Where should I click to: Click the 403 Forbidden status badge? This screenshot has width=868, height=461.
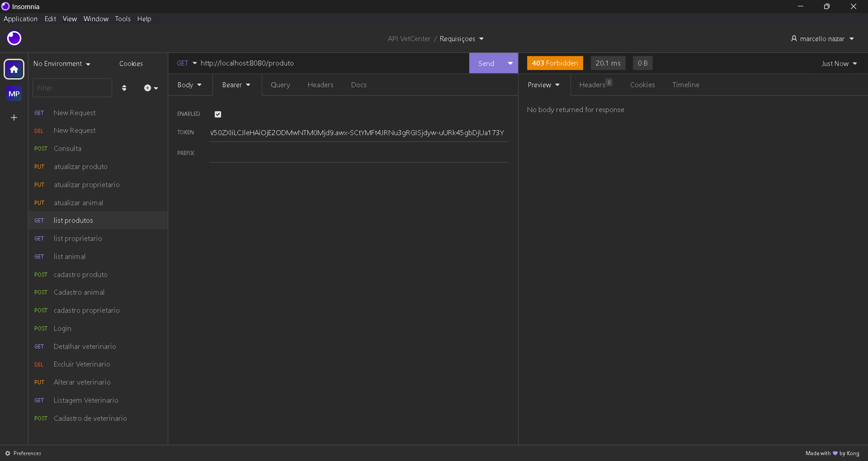[555, 63]
